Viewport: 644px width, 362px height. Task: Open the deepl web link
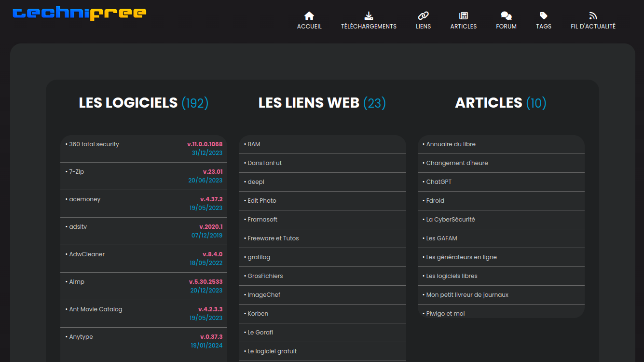(256, 182)
